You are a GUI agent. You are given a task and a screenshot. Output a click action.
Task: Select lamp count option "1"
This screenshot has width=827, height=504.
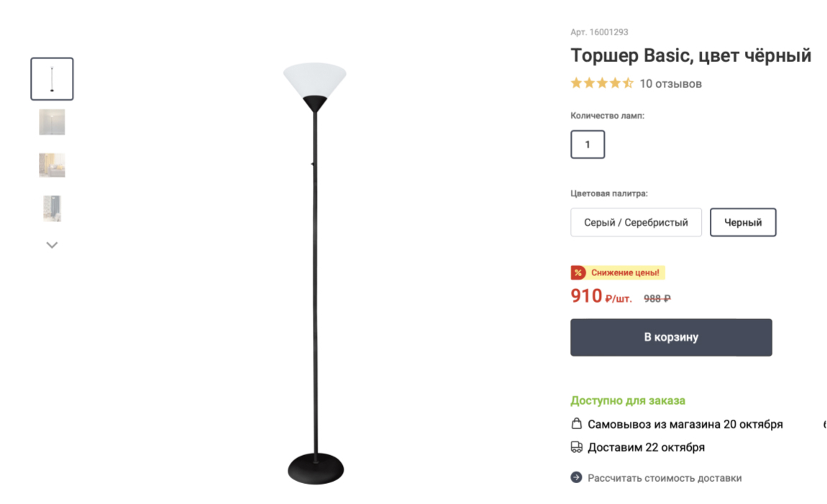(x=588, y=145)
